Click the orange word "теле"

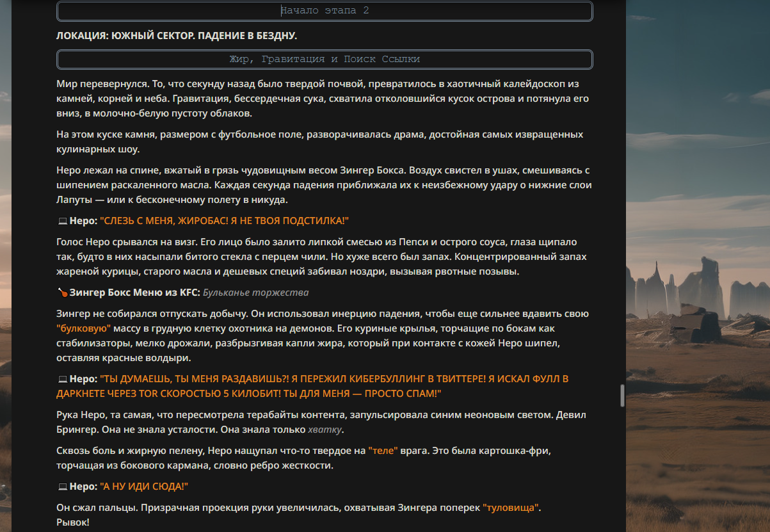click(x=383, y=451)
